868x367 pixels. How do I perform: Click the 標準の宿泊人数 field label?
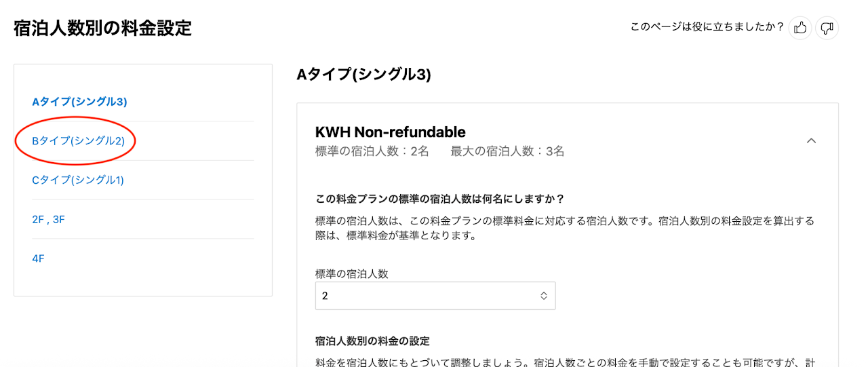click(351, 273)
